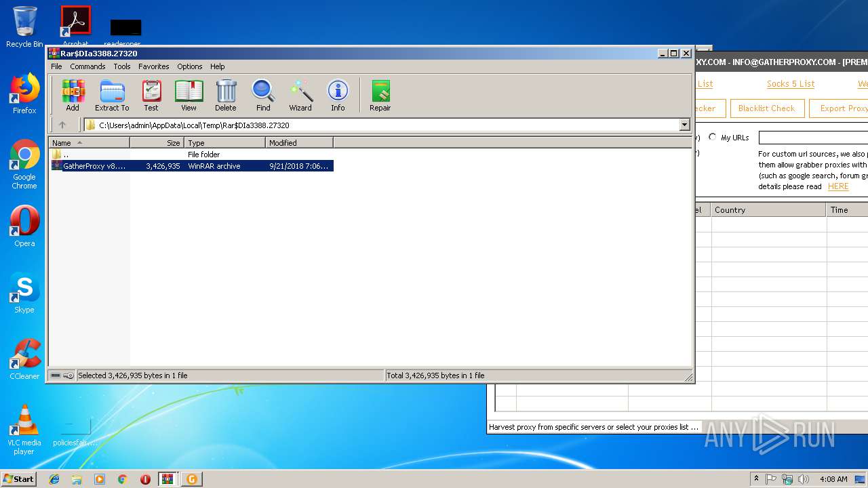Launch the Wizard wand icon

tap(300, 95)
